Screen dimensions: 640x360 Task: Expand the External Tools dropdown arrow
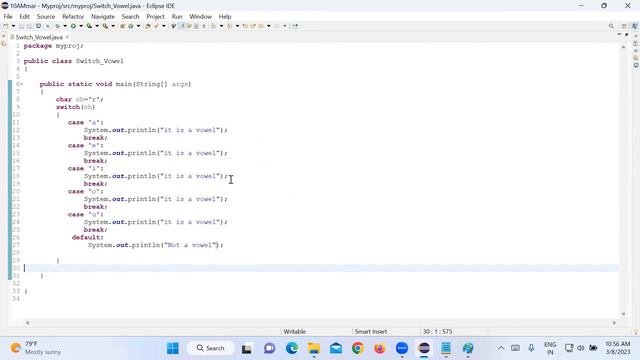point(113,26)
